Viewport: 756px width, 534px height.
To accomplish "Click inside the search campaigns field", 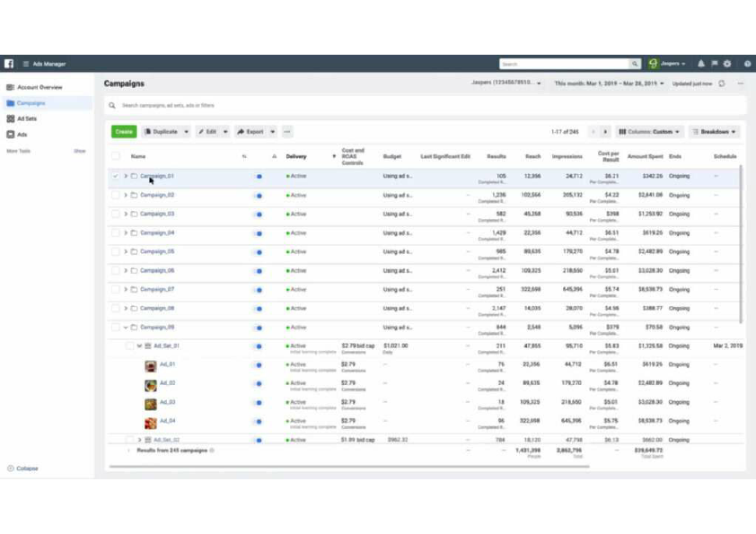I will pos(224,105).
